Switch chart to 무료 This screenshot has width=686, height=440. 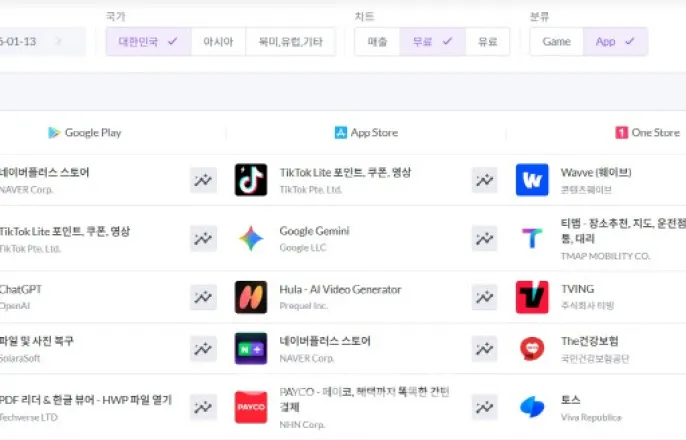click(x=432, y=42)
